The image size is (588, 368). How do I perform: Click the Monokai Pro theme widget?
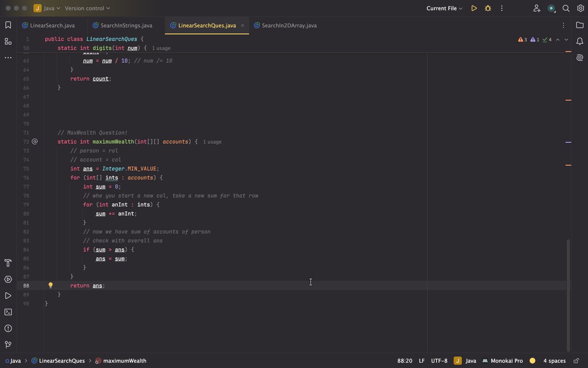point(502,361)
